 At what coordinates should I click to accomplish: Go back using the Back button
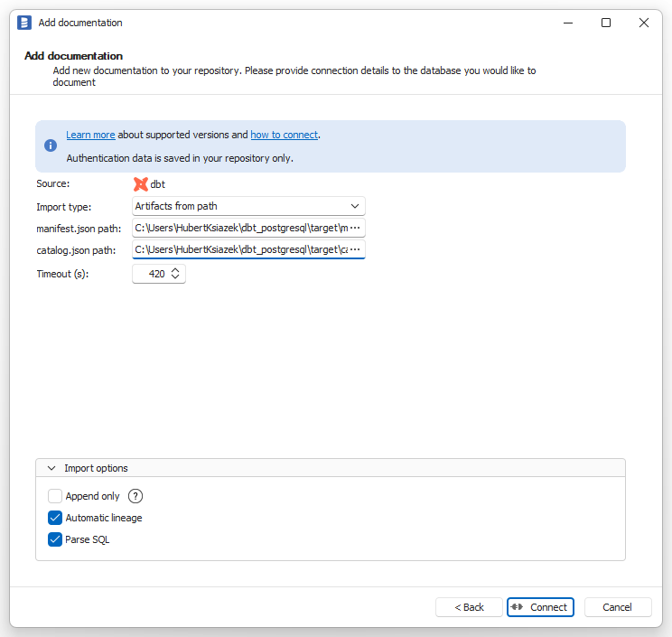pyautogui.click(x=469, y=607)
